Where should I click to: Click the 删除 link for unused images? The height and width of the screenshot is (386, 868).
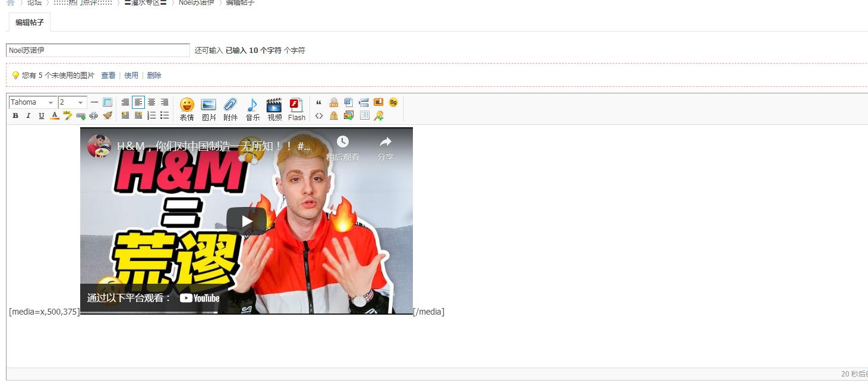pos(154,75)
